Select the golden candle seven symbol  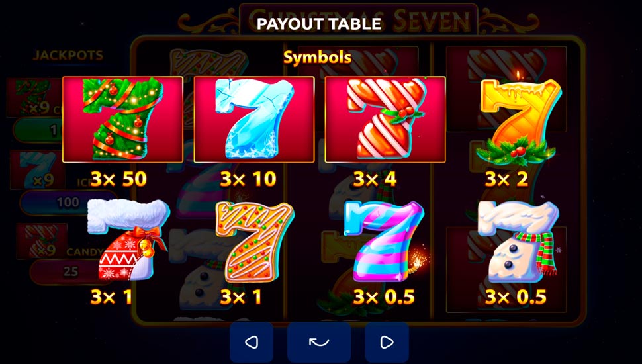(x=516, y=118)
